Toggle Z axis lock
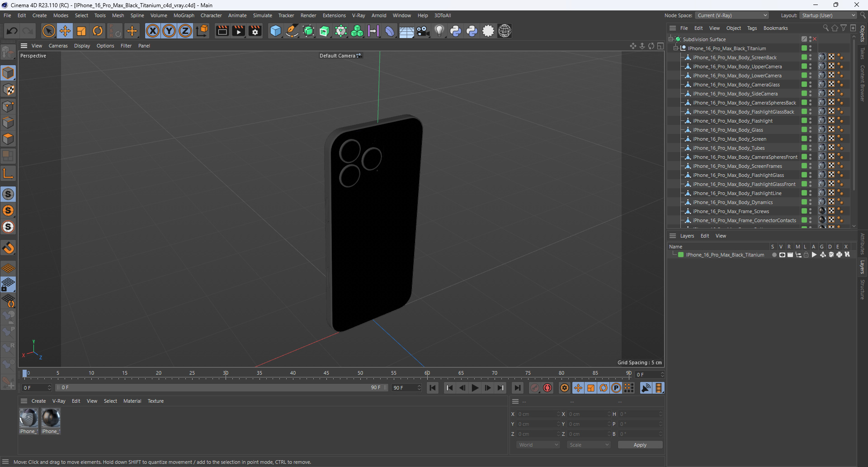 pyautogui.click(x=185, y=31)
